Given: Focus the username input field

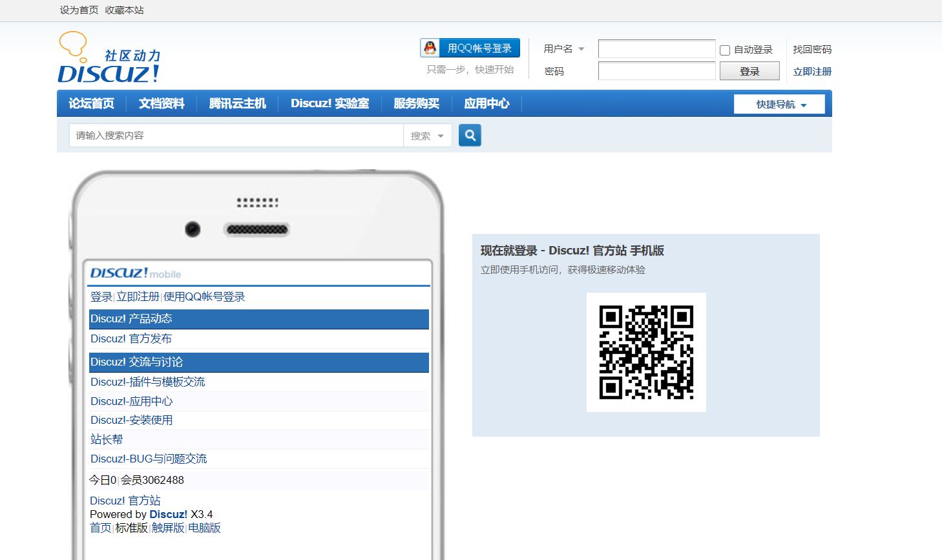Looking at the screenshot, I should click(656, 49).
